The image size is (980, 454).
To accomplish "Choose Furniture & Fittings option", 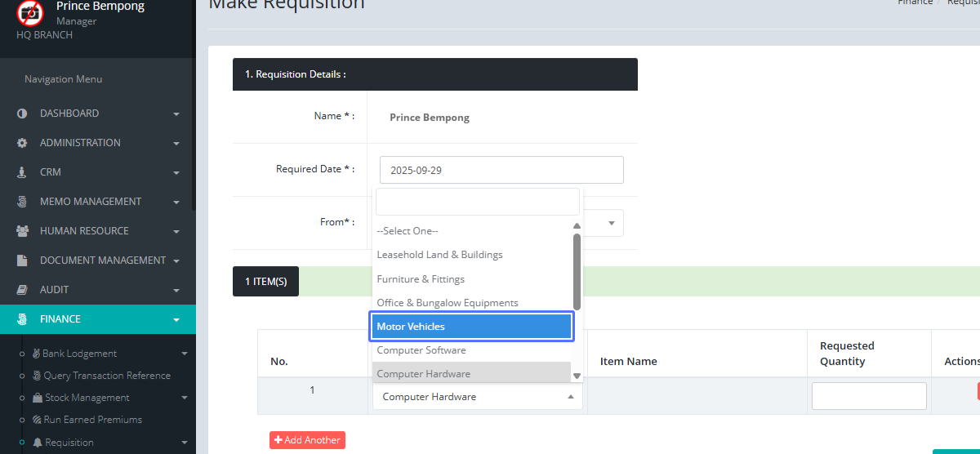I will point(421,279).
